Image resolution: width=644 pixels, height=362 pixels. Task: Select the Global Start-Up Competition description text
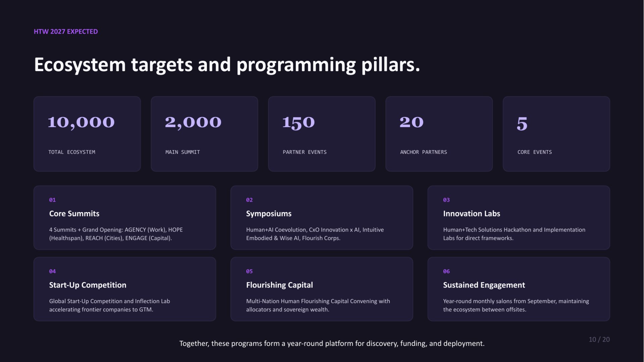click(110, 305)
